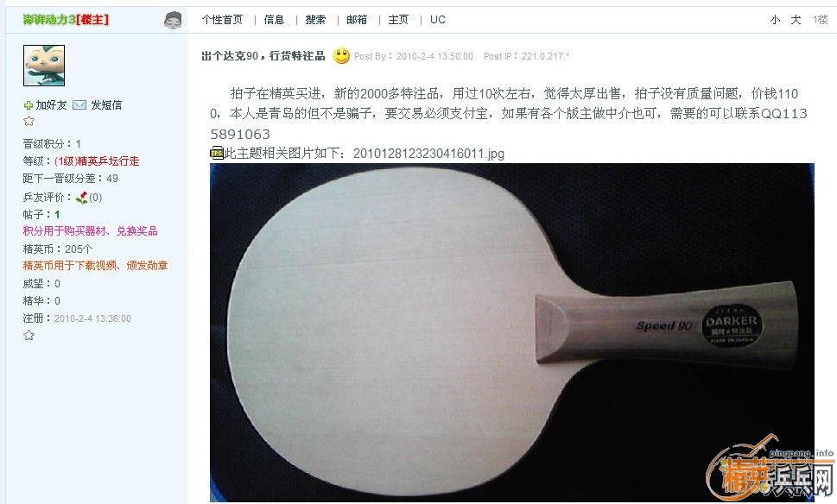
Task: Click the envelope send-message icon
Action: [79, 105]
